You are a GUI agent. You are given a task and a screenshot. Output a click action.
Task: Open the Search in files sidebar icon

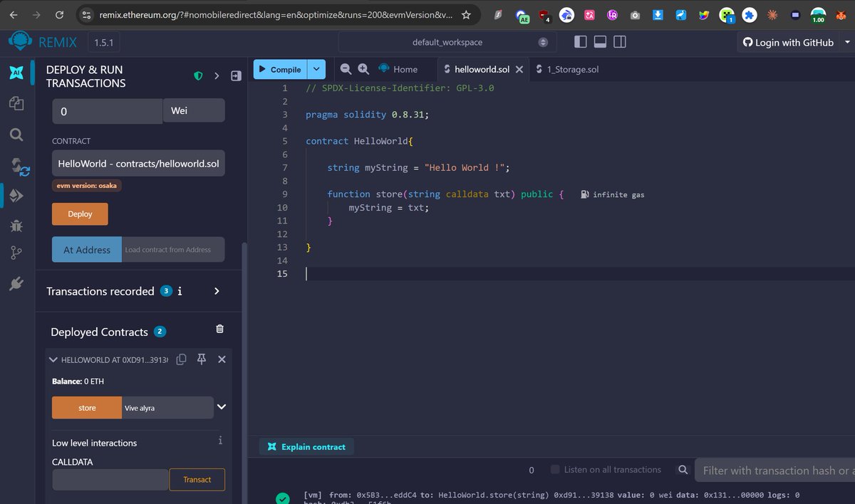tap(16, 135)
